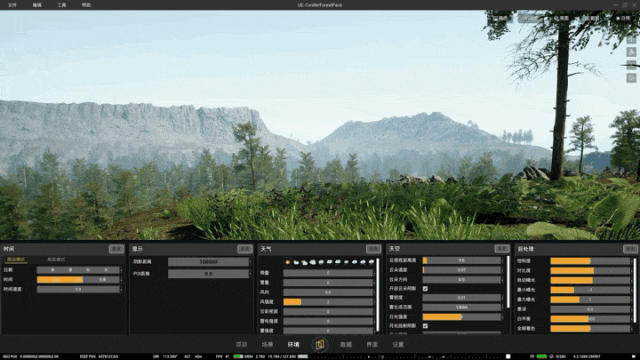Click the 日期 date field

(78, 270)
